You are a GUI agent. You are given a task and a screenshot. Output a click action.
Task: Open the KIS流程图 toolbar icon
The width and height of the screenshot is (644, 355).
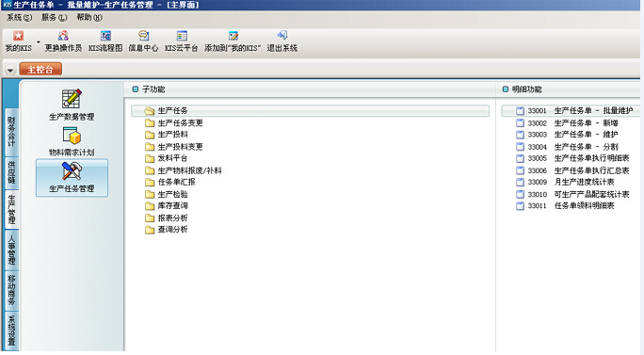(105, 41)
